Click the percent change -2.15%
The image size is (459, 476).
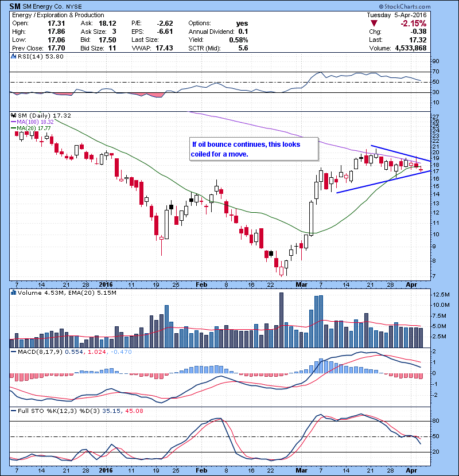[x=414, y=24]
